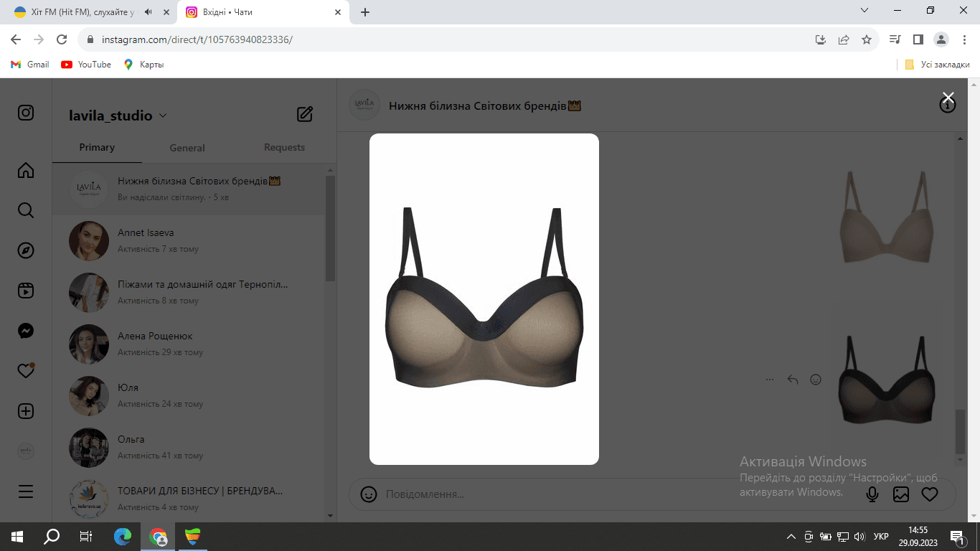
Task: Open chat with Ольга
Action: 189,448
